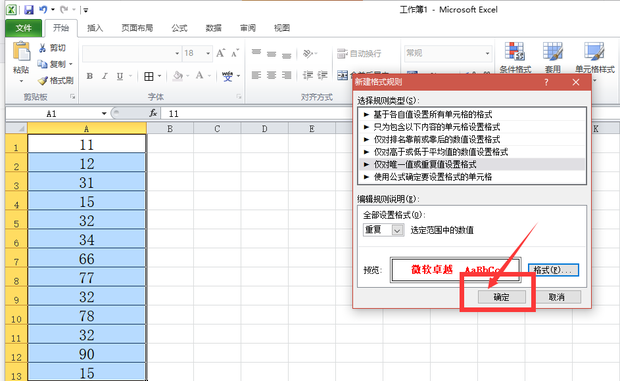Open borders dropdown arrow
Viewport: 620px width, 381px height.
(x=159, y=76)
